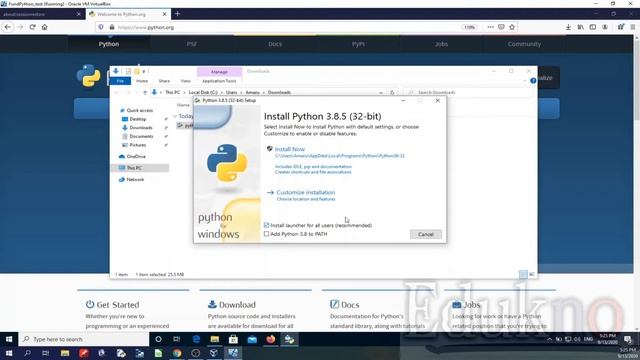Image resolution: width=640 pixels, height=360 pixels.
Task: Click Local Disk (C:) in the breadcrumb
Action: (203, 93)
